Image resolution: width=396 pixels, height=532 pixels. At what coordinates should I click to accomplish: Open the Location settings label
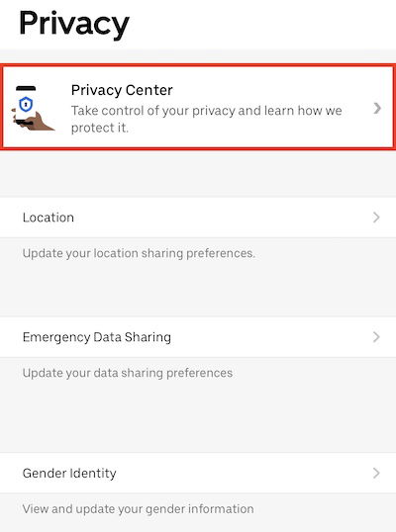pos(49,218)
